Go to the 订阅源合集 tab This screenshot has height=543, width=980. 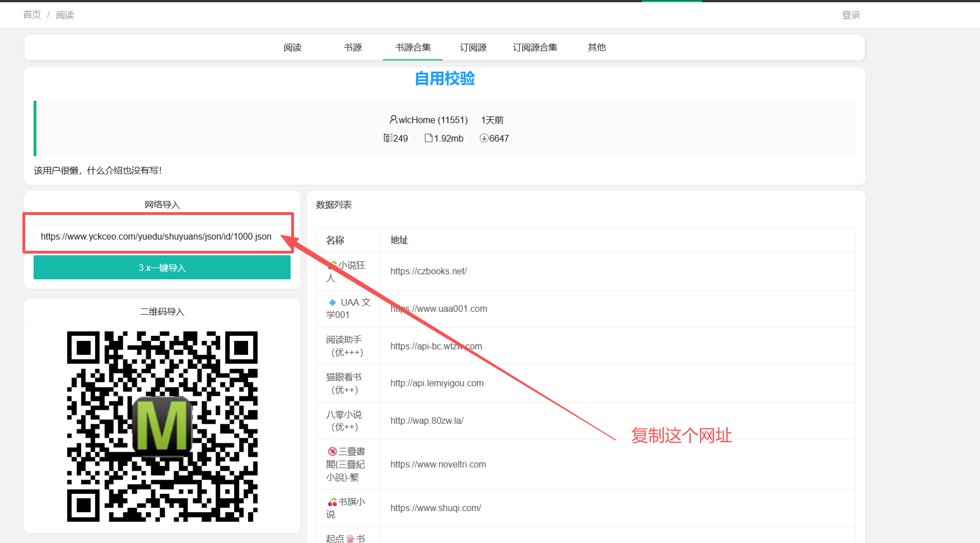535,48
